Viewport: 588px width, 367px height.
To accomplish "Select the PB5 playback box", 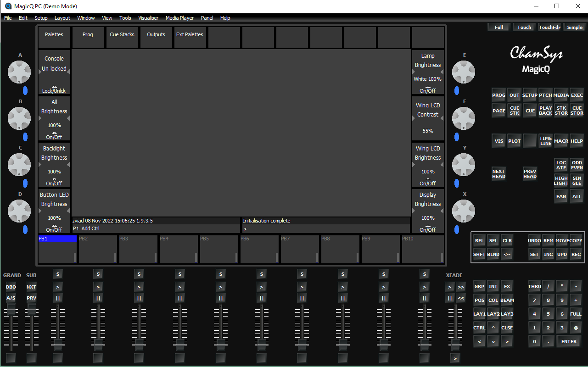I will coord(219,249).
